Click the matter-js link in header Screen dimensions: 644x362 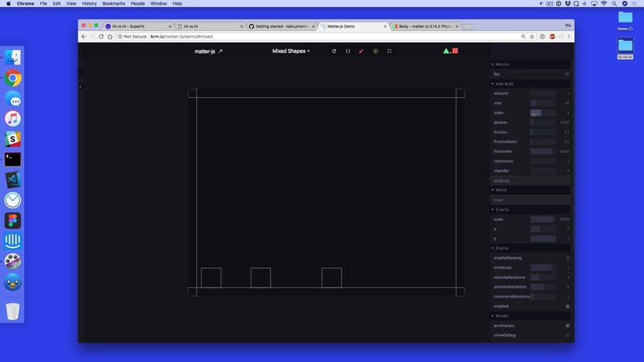click(208, 51)
